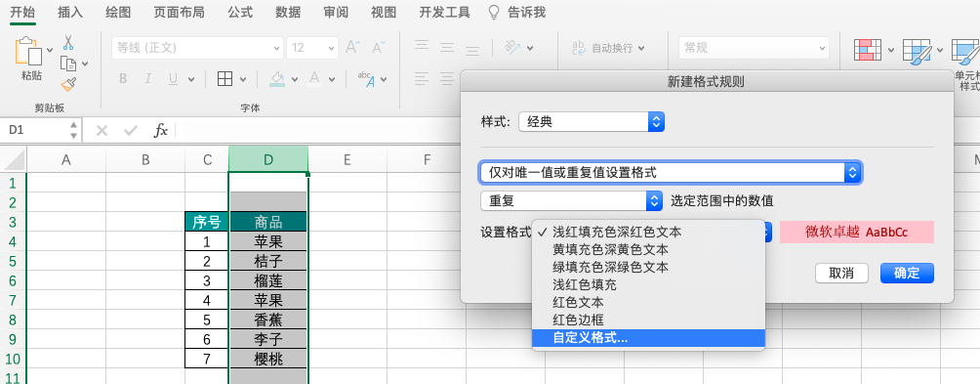This screenshot has height=384, width=980.
Task: Choose 绿填充色深绿色文本 option
Action: [648, 267]
